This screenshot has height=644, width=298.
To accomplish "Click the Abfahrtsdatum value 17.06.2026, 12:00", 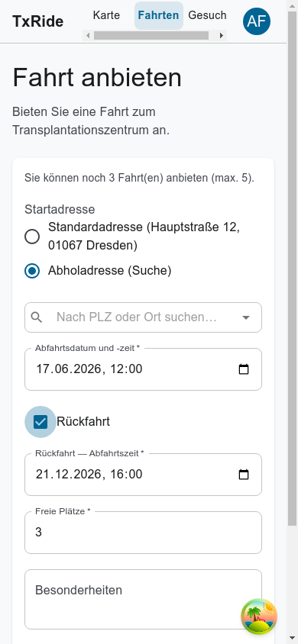I will [89, 369].
